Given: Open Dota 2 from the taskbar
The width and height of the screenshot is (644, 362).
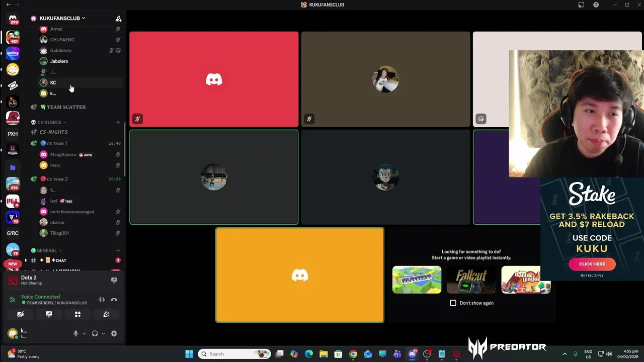Looking at the screenshot, I should coord(456,354).
